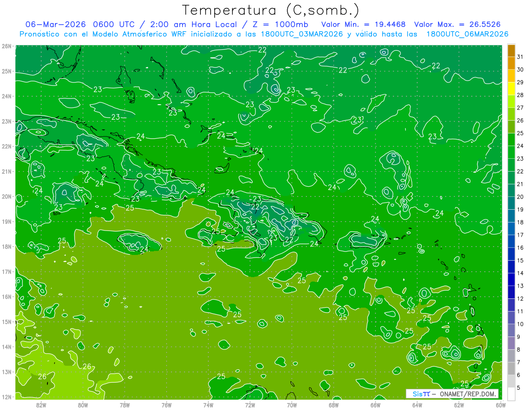Click the '60W' longitude label
The width and height of the screenshot is (532, 411).
coord(500,405)
